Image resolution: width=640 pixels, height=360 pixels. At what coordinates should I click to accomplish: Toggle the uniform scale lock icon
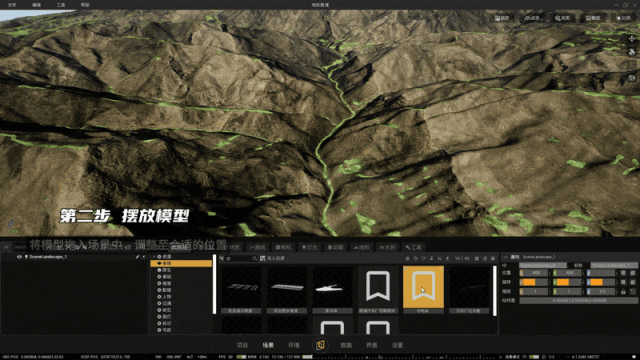623,291
